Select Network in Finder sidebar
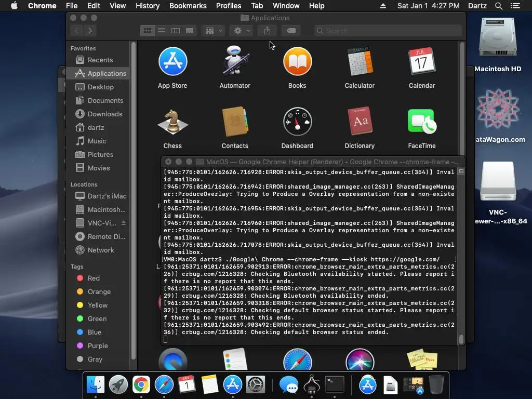The height and width of the screenshot is (399, 532). tap(98, 250)
